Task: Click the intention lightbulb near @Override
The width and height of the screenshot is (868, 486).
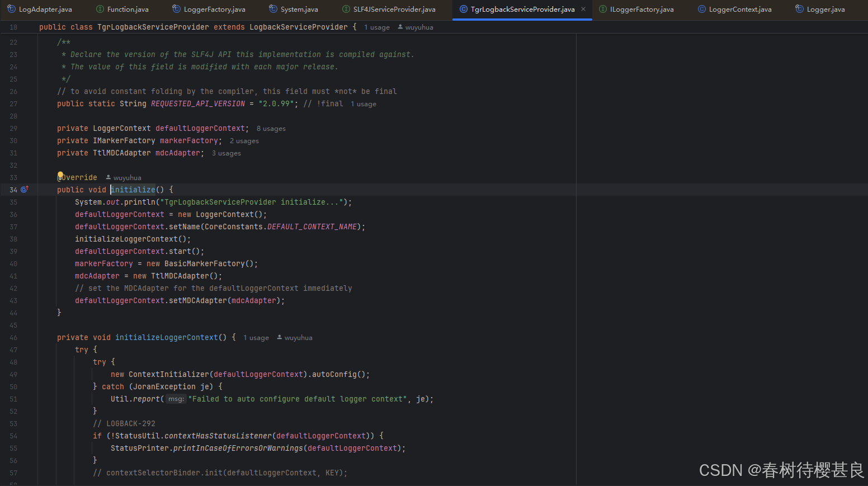Action: pos(60,176)
